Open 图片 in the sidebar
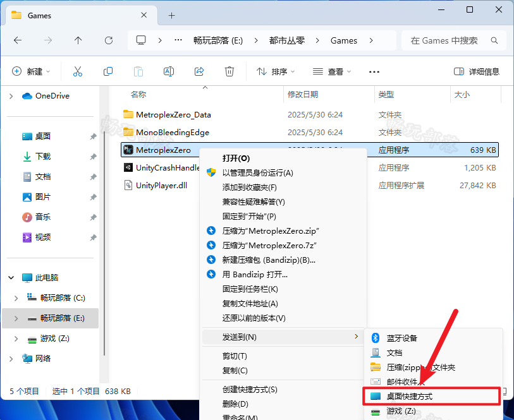Image resolution: width=514 pixels, height=420 pixels. (37, 197)
